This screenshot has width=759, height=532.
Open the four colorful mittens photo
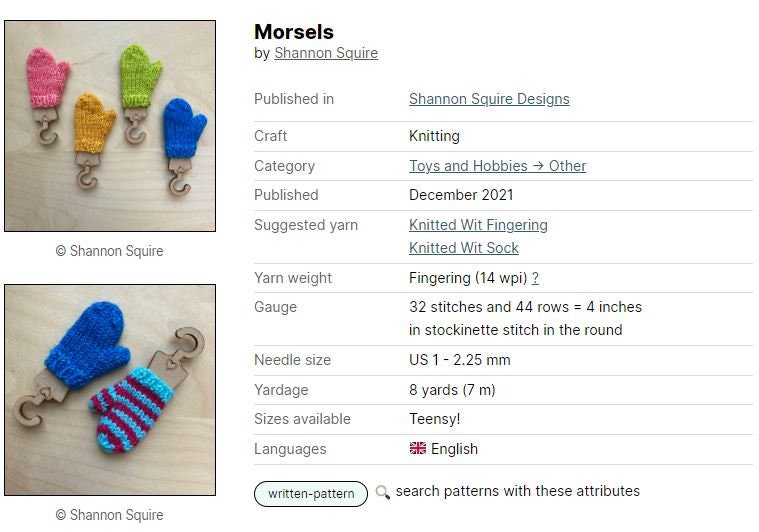point(110,126)
